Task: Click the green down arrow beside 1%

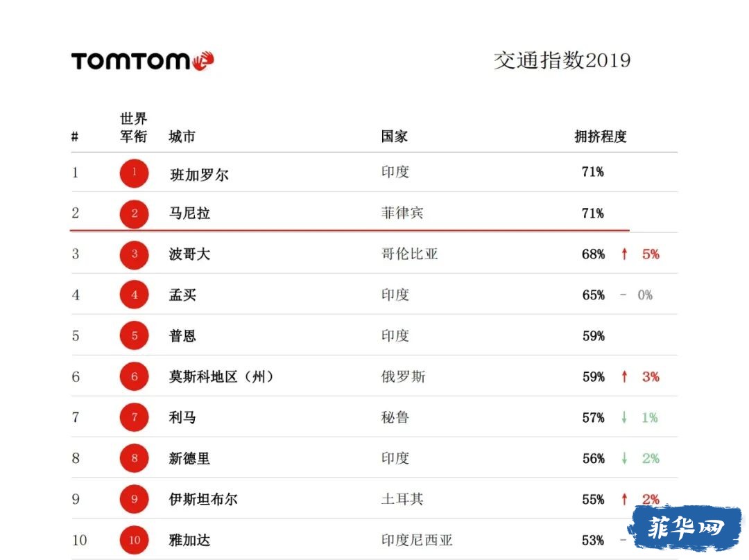Action: pyautogui.click(x=624, y=418)
